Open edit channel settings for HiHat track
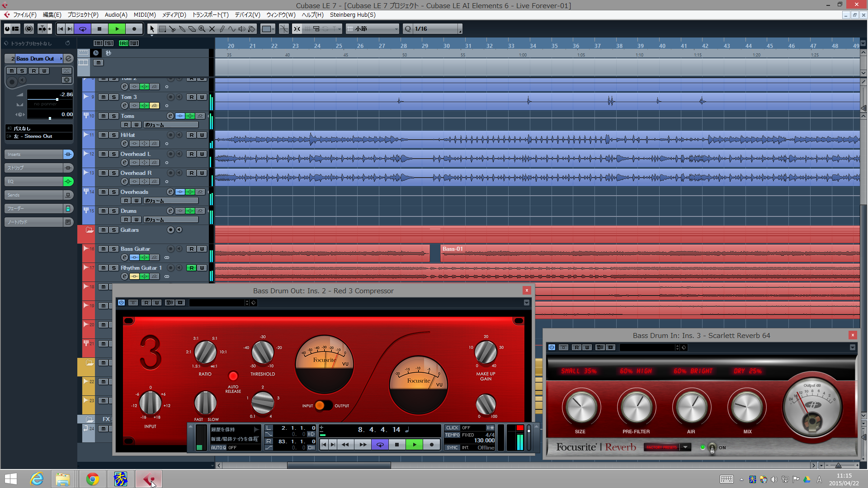Image resolution: width=868 pixels, height=488 pixels. tap(125, 144)
